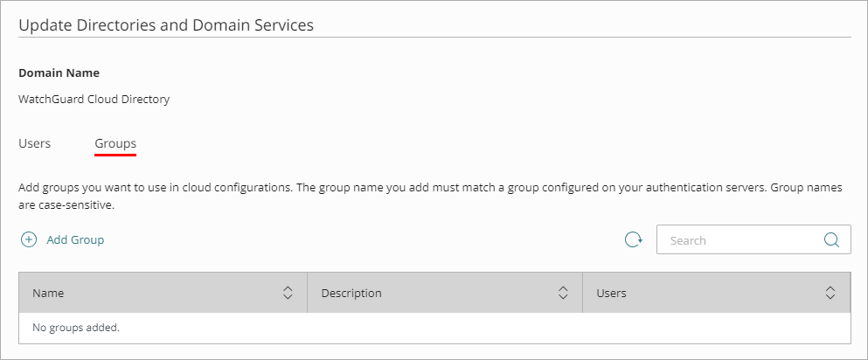Switch to the Users tab
Screen dimensions: 868x360
[x=34, y=143]
